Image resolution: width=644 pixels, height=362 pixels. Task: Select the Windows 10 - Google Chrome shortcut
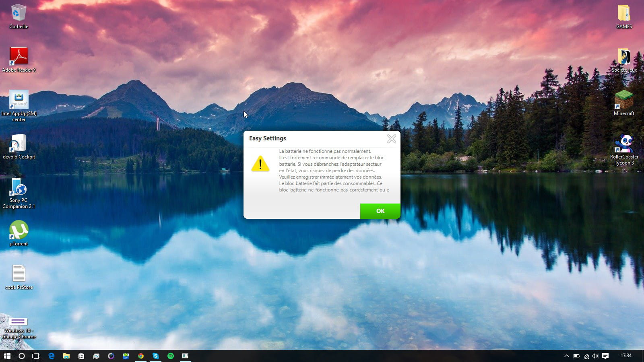point(19,328)
